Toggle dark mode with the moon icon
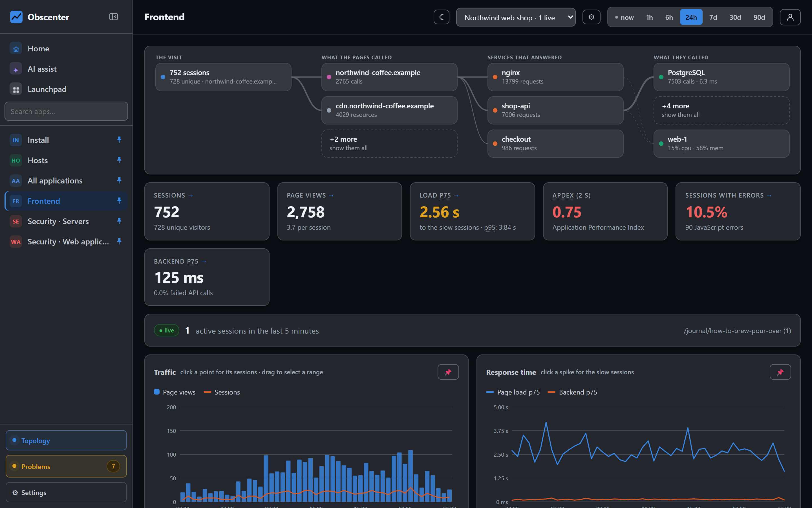Image resolution: width=812 pixels, height=508 pixels. coord(441,17)
